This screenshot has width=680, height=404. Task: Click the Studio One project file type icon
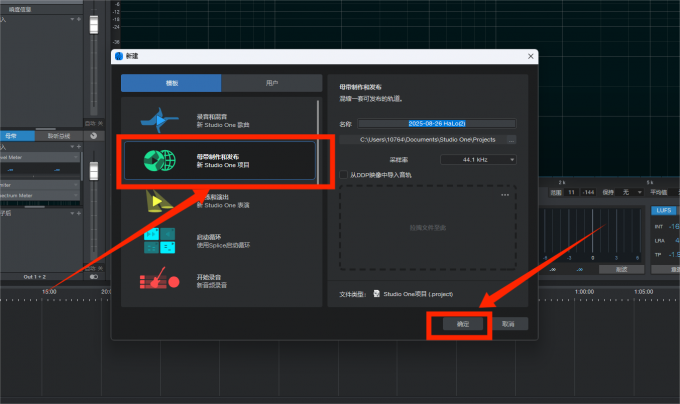pyautogui.click(x=375, y=294)
